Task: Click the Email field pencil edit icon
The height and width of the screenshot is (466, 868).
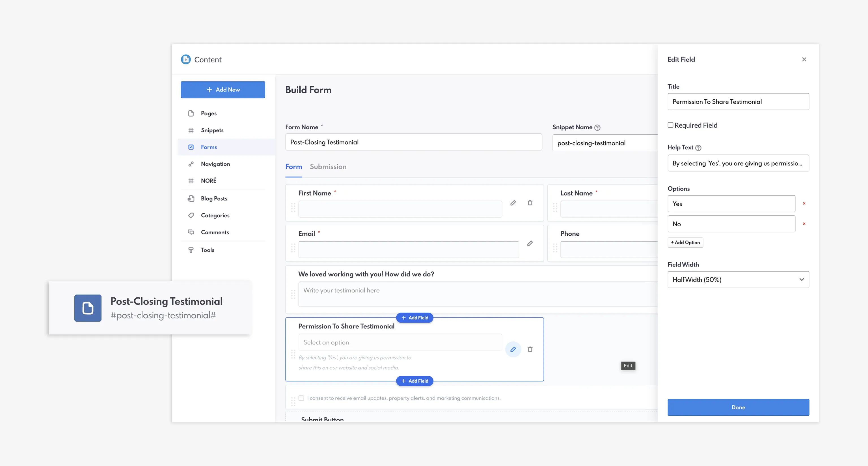Action: pos(530,243)
